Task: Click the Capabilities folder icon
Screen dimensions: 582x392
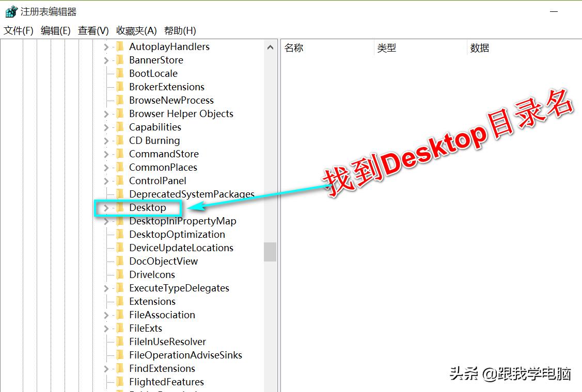Action: (x=120, y=127)
